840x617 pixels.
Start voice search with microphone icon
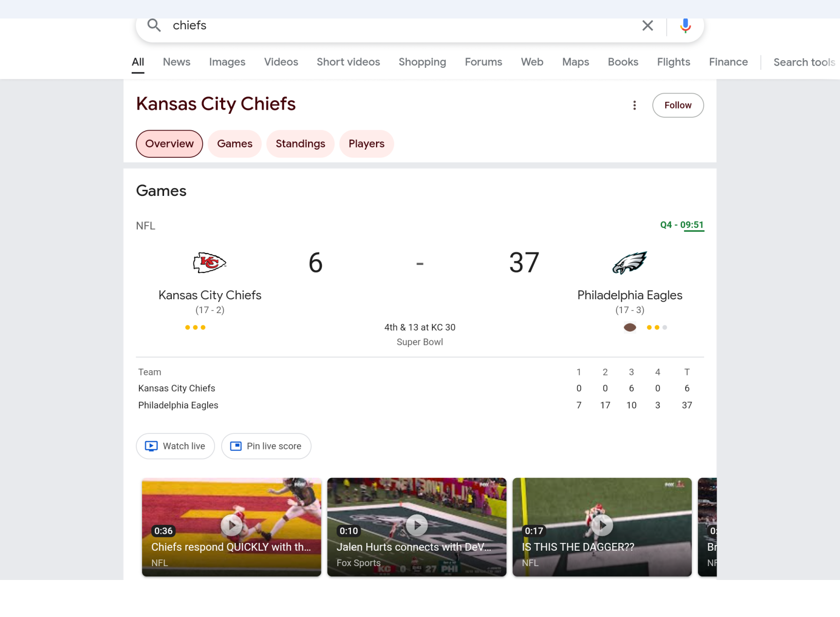click(685, 25)
